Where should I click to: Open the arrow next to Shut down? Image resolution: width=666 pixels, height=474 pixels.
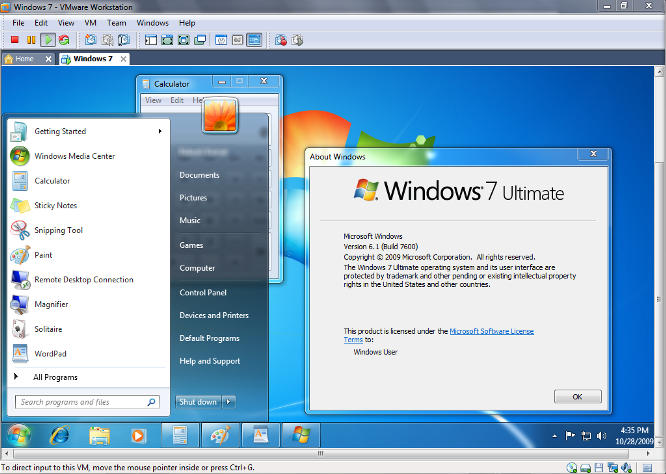[229, 402]
